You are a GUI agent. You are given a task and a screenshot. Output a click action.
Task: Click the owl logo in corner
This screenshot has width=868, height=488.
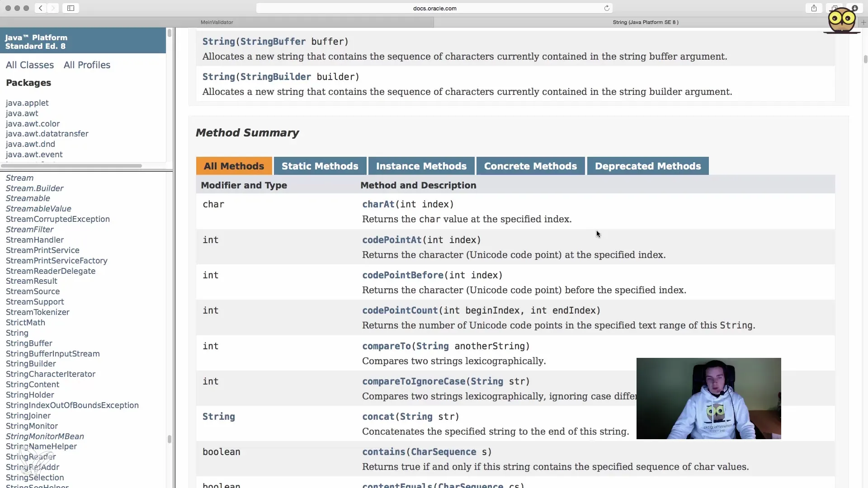coord(842,20)
